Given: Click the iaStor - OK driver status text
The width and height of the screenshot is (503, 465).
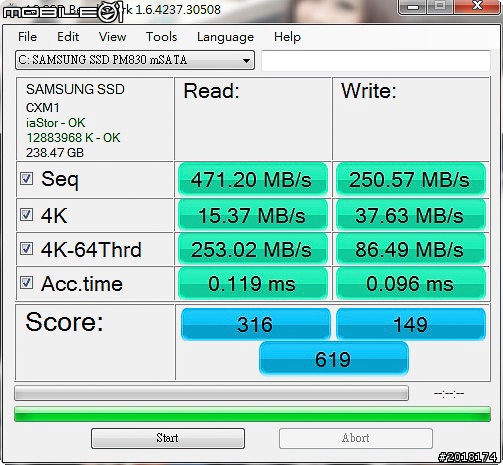Looking at the screenshot, I should click(x=56, y=123).
